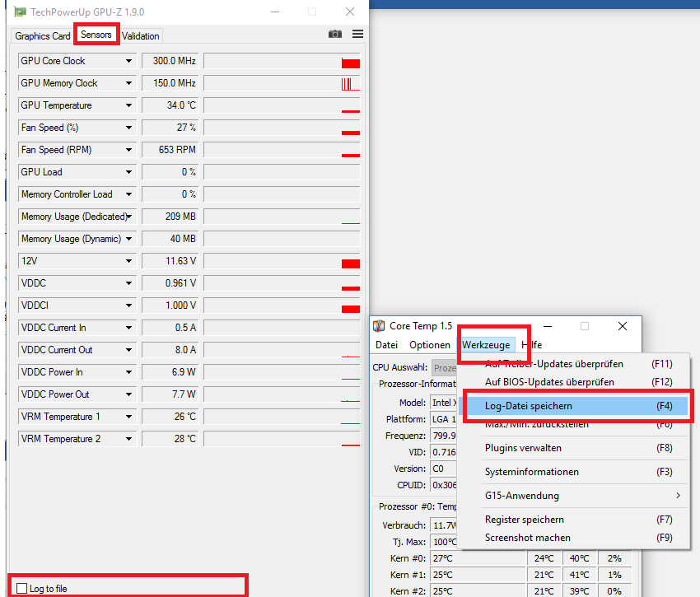Click the Core Temp app icon
Screen dimensions: 700x597
[379, 326]
